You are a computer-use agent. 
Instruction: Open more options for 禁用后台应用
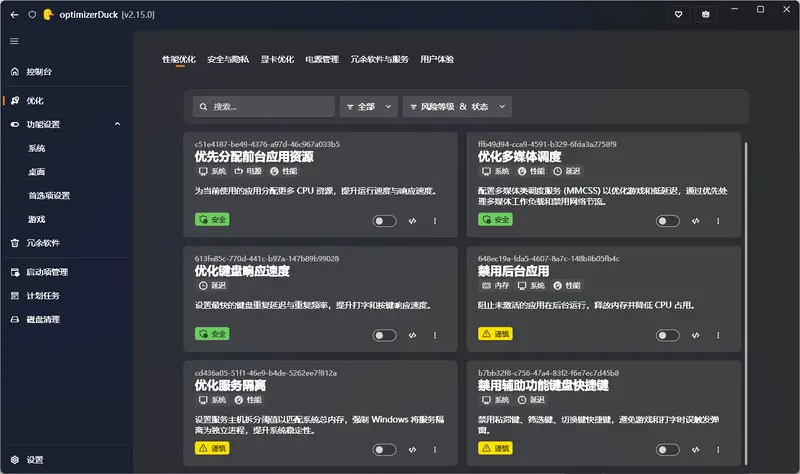click(x=718, y=335)
